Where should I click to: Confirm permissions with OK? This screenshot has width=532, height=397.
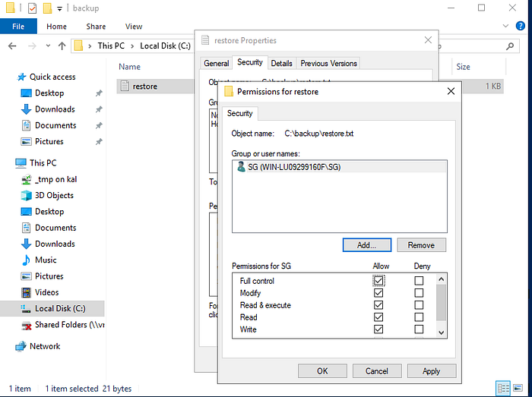pyautogui.click(x=322, y=371)
